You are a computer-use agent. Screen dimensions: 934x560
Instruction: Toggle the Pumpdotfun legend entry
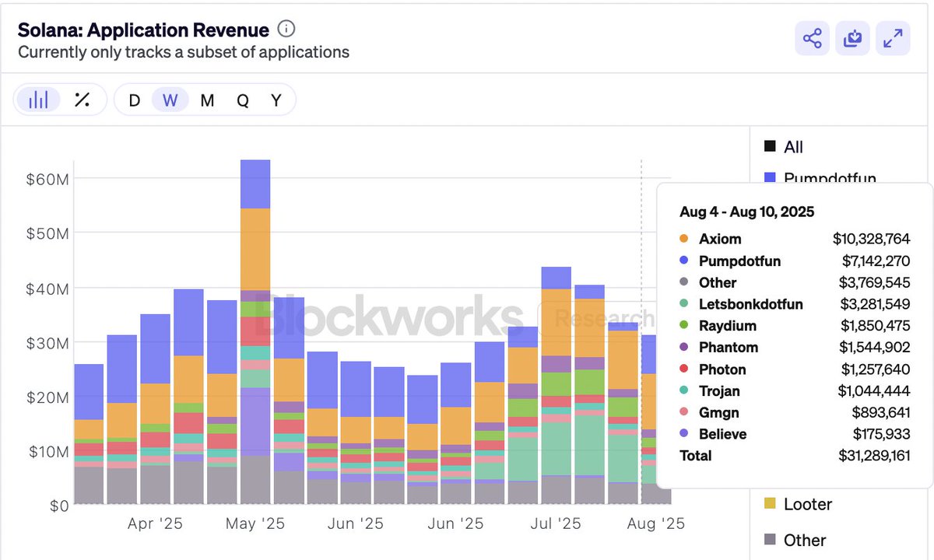(820, 178)
